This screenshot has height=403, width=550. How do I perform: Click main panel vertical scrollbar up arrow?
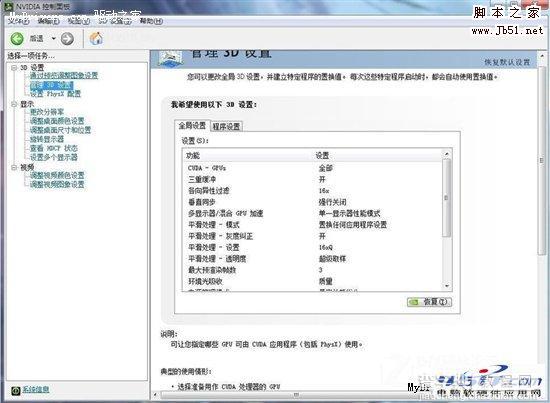click(x=542, y=56)
